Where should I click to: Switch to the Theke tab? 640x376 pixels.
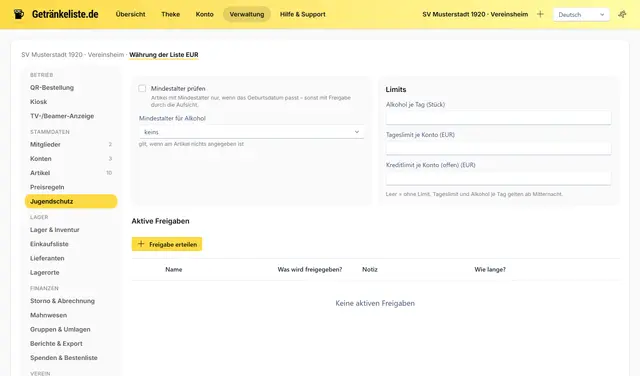[171, 14]
